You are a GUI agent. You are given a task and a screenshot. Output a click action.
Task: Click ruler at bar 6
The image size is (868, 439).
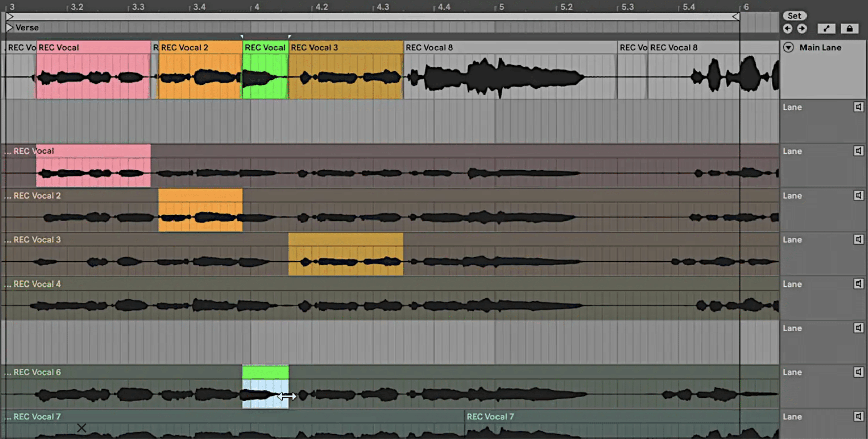746,7
